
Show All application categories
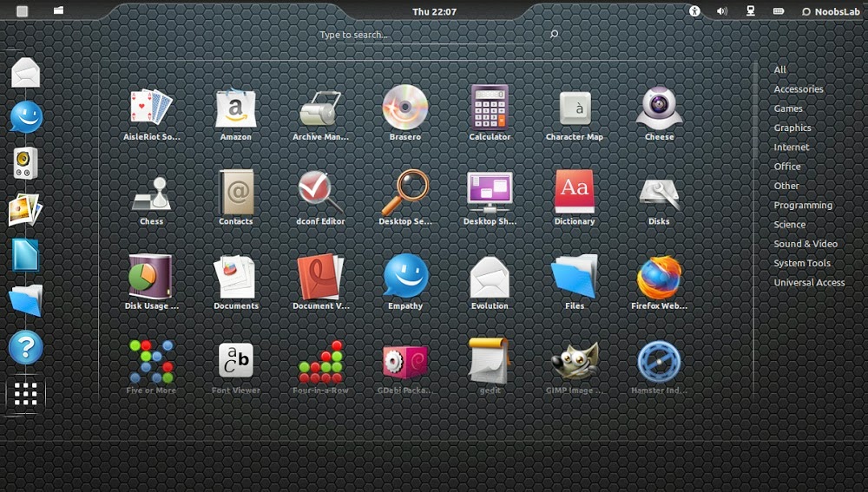coord(780,69)
